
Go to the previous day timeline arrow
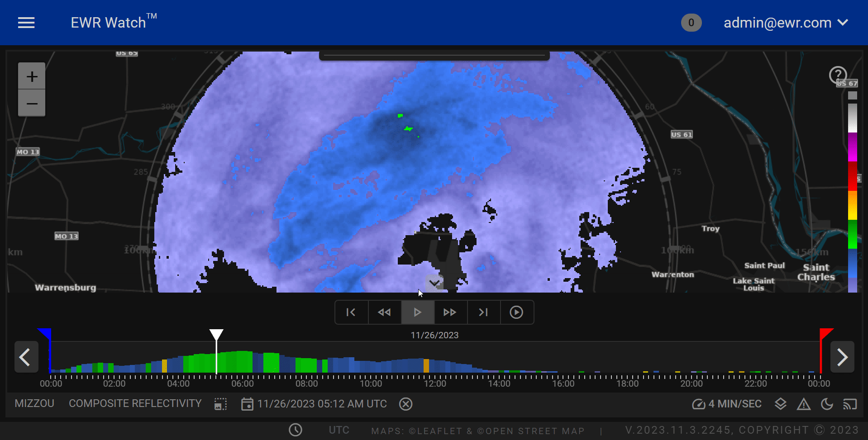tap(26, 357)
